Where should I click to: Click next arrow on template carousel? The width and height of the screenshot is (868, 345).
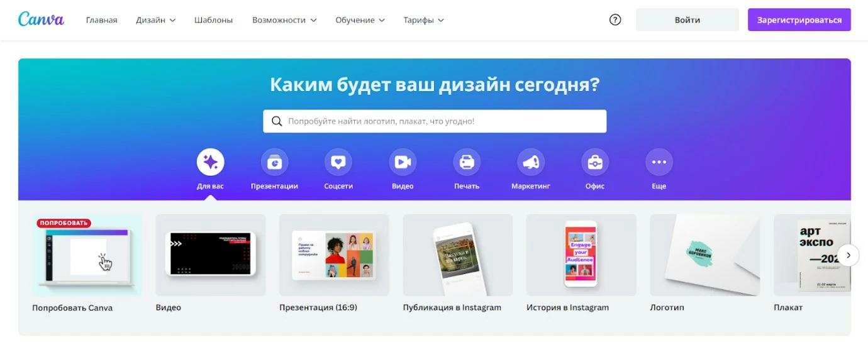click(849, 255)
